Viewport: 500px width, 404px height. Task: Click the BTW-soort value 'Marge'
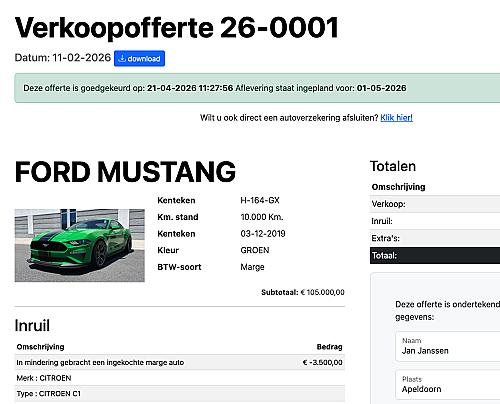coord(252,267)
